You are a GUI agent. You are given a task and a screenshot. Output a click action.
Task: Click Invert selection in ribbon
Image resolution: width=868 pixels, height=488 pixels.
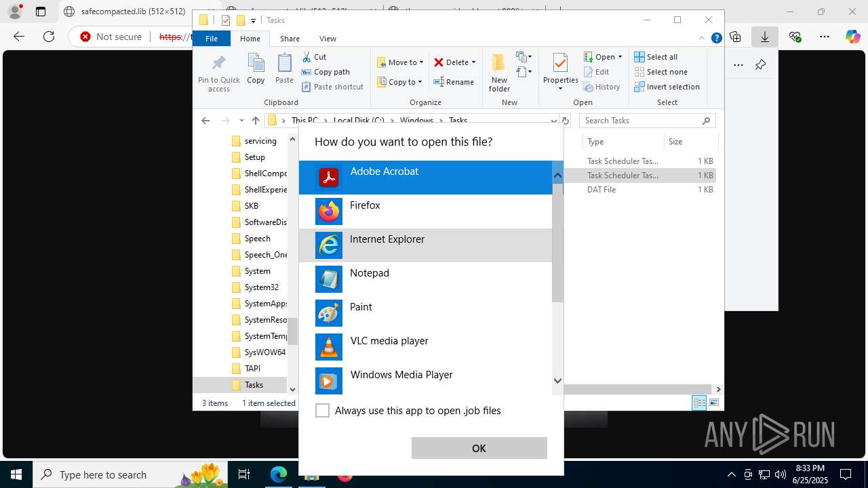667,87
